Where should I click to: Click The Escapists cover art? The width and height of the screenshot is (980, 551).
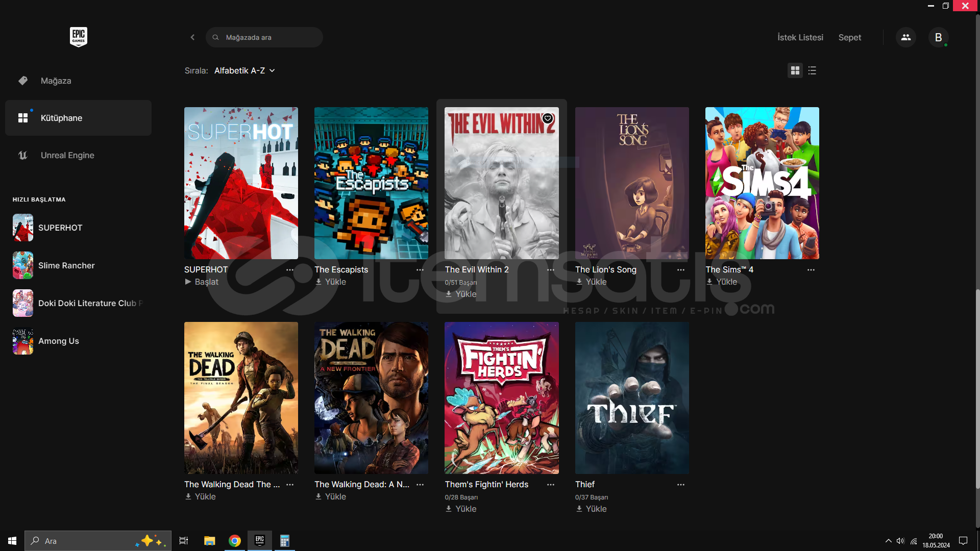tap(371, 183)
